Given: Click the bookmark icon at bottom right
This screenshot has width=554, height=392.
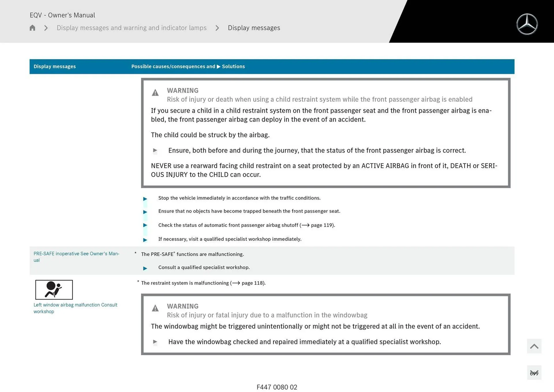Looking at the screenshot, I should (534, 373).
